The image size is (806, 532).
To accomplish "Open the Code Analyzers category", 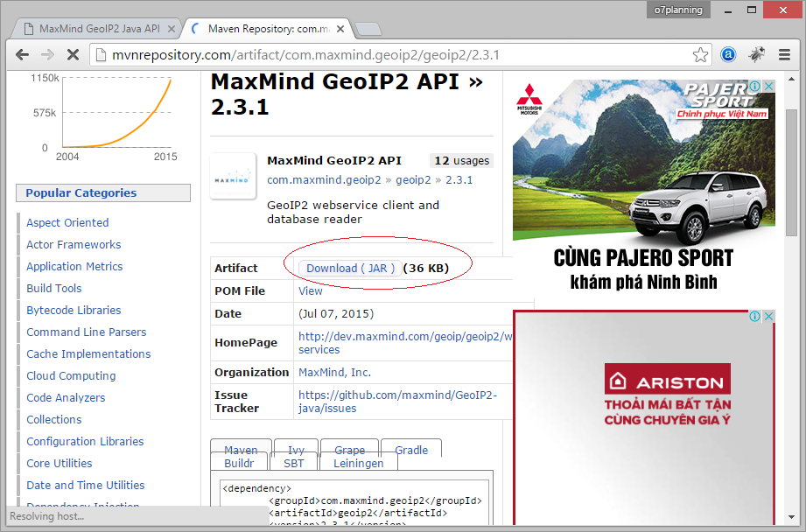I will pyautogui.click(x=66, y=398).
